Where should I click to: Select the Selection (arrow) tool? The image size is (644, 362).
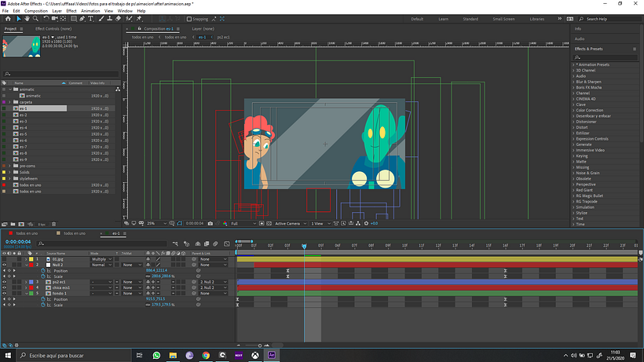click(19, 19)
